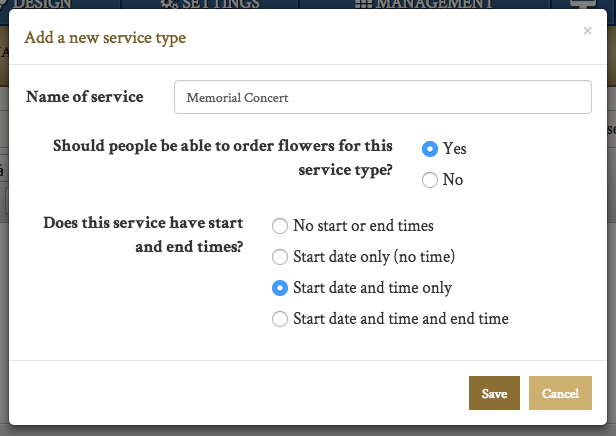Close the dialog with the × icon
Viewport: 616px width, 436px height.
tap(587, 31)
